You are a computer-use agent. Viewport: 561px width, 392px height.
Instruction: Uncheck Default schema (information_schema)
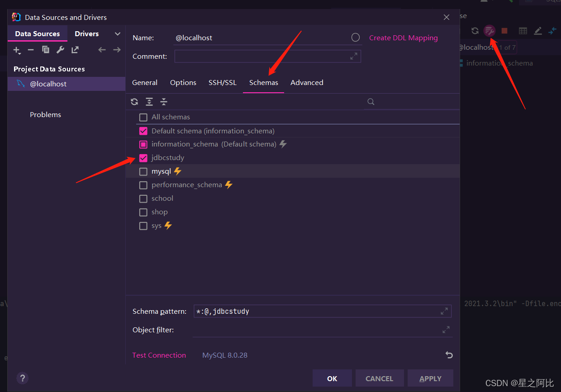(x=143, y=131)
